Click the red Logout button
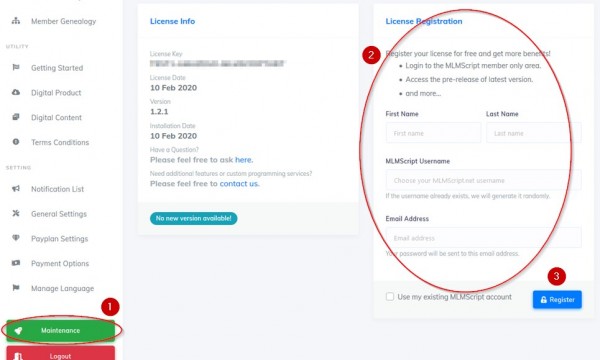600x360 pixels. pyautogui.click(x=60, y=353)
